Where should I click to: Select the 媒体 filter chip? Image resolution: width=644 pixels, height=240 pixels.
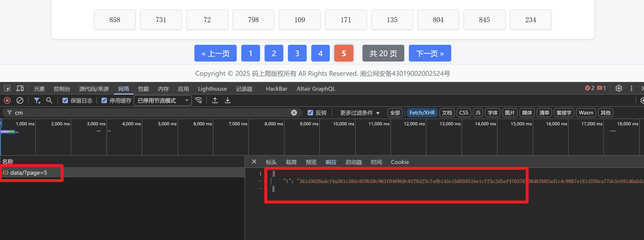pyautogui.click(x=527, y=113)
